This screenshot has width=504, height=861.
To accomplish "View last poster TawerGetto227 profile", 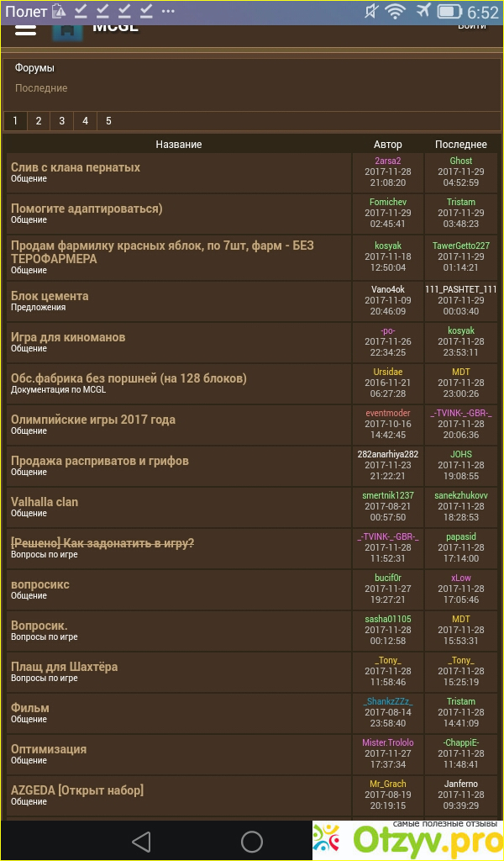I will coord(461,246).
